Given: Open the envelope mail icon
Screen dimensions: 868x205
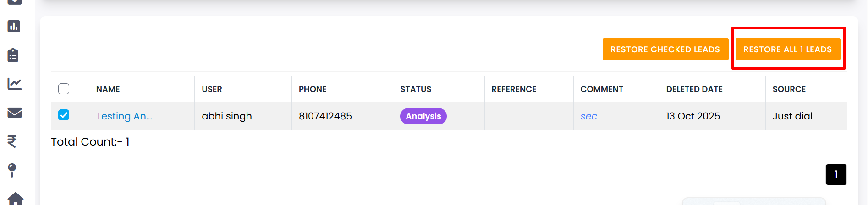Looking at the screenshot, I should pyautogui.click(x=14, y=113).
